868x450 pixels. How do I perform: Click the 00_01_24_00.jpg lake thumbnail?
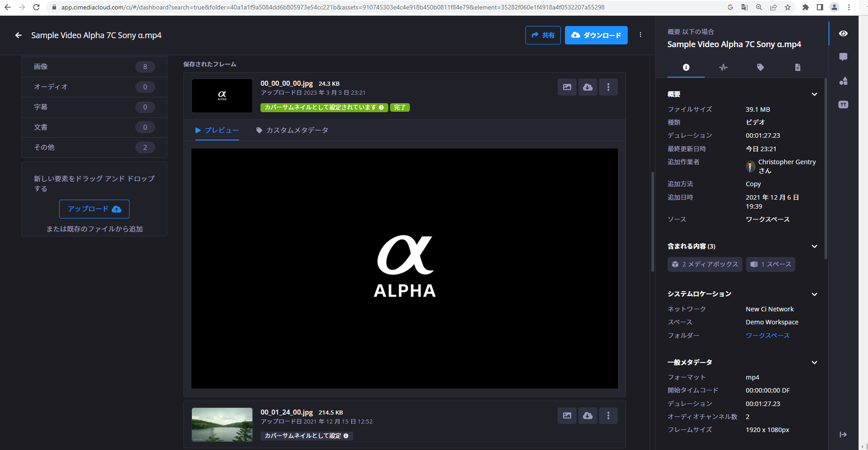click(222, 424)
